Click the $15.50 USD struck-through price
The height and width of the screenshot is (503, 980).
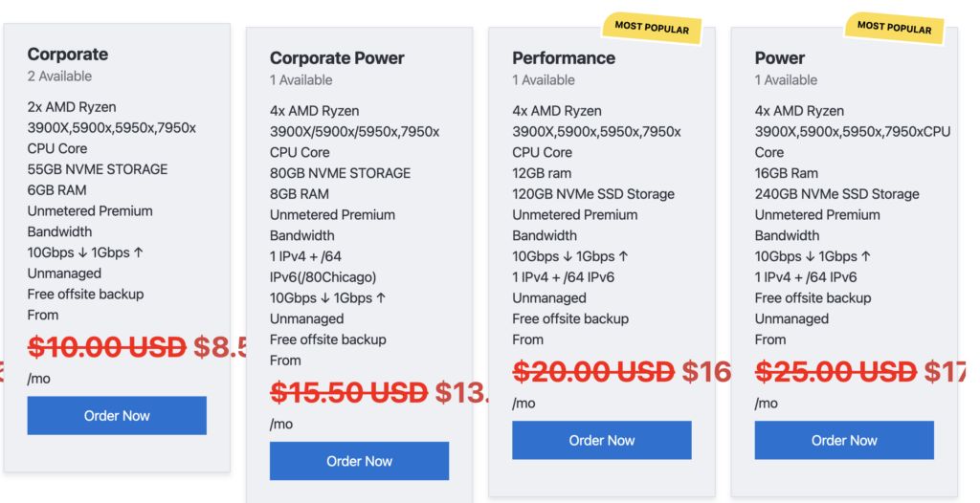[x=348, y=393]
